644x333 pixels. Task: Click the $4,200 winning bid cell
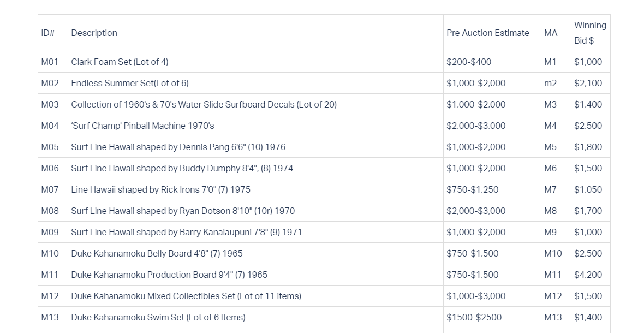(x=588, y=275)
